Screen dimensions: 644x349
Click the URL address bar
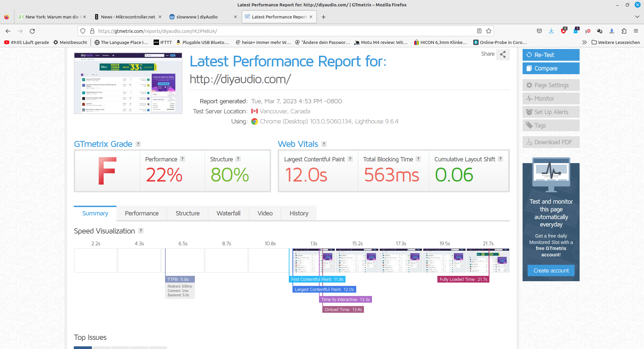pos(285,31)
